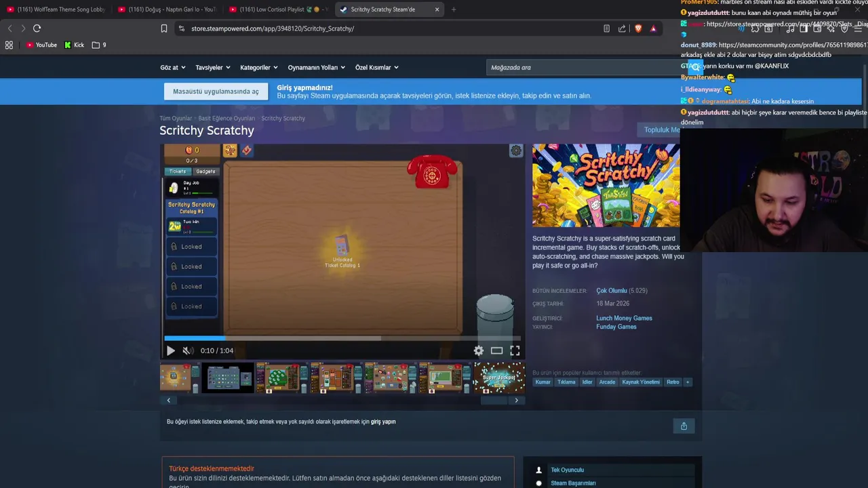The height and width of the screenshot is (488, 868).
Task: Follow the Basit Eğlence Oyunları breadcrumb
Action: click(x=226, y=119)
